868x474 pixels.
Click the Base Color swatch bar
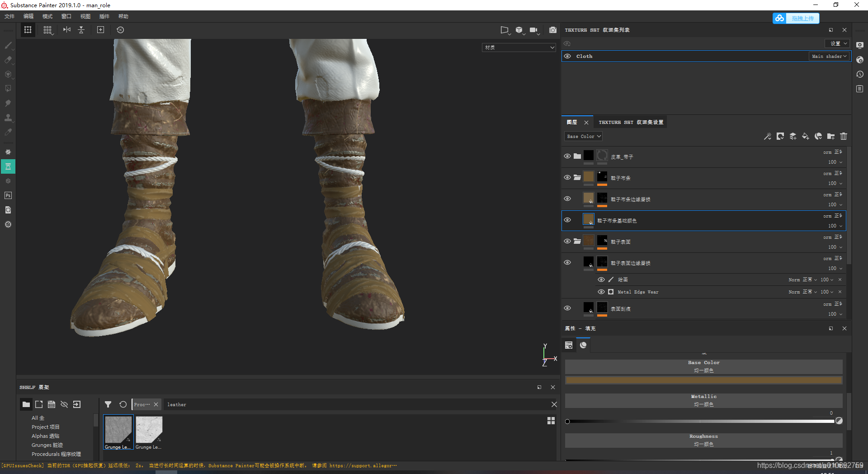[x=704, y=380]
